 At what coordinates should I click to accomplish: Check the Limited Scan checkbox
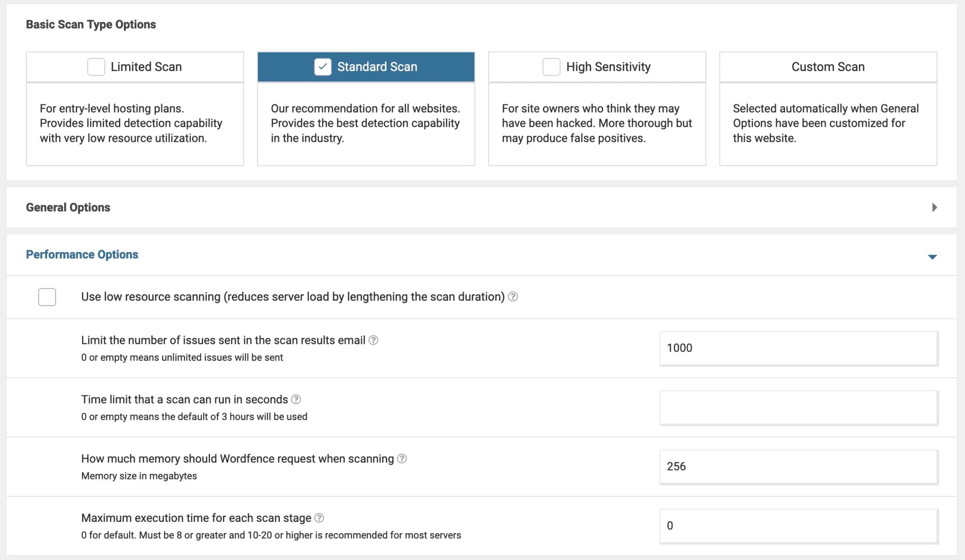pos(96,67)
